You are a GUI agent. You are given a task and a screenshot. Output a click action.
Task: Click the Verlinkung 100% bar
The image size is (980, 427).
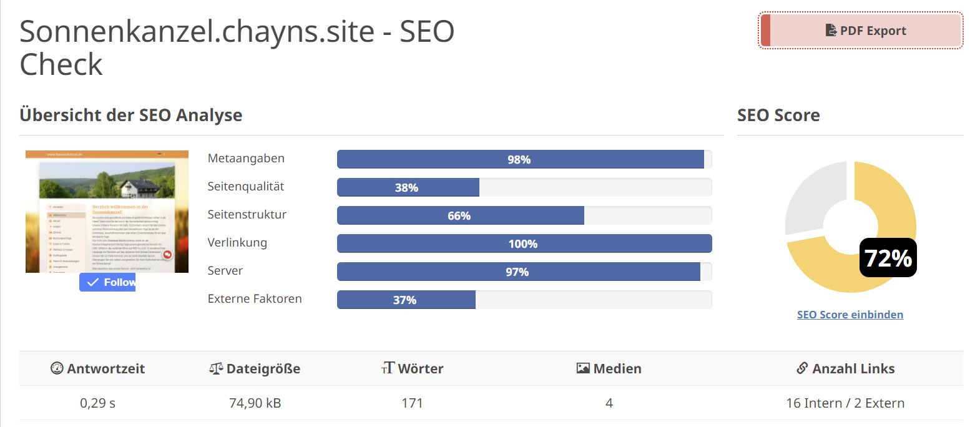click(x=524, y=243)
